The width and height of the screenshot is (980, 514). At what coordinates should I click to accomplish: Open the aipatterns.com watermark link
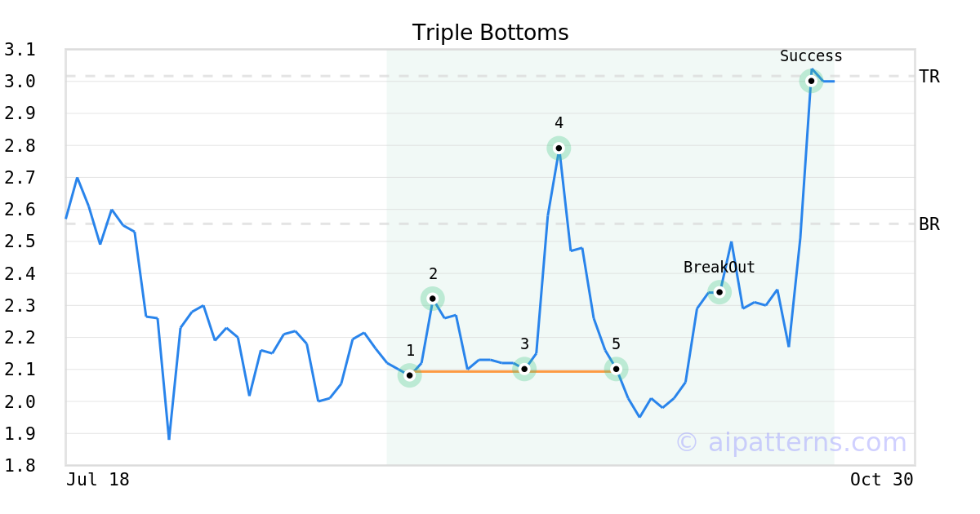[x=791, y=442]
